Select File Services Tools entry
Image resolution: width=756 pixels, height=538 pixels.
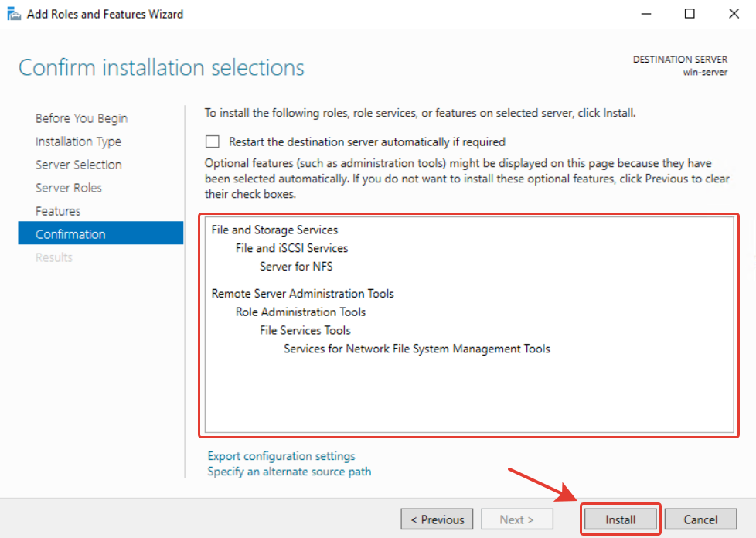coord(305,330)
